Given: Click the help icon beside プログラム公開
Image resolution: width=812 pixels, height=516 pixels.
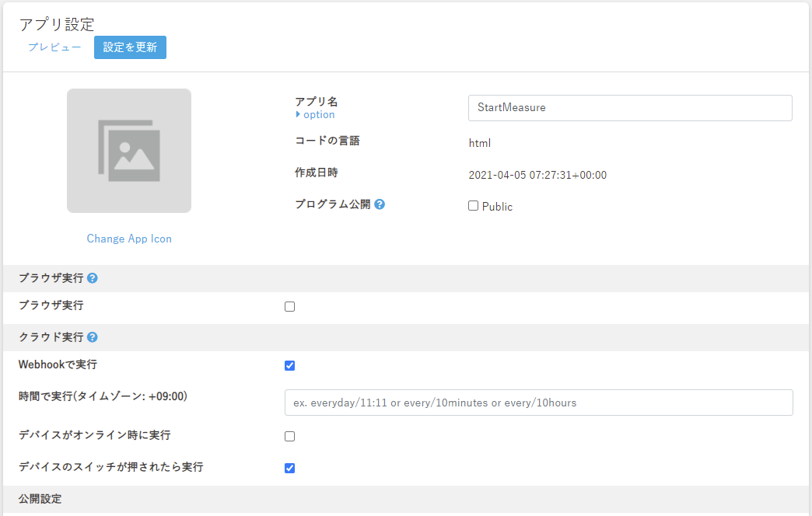Looking at the screenshot, I should click(x=380, y=204).
